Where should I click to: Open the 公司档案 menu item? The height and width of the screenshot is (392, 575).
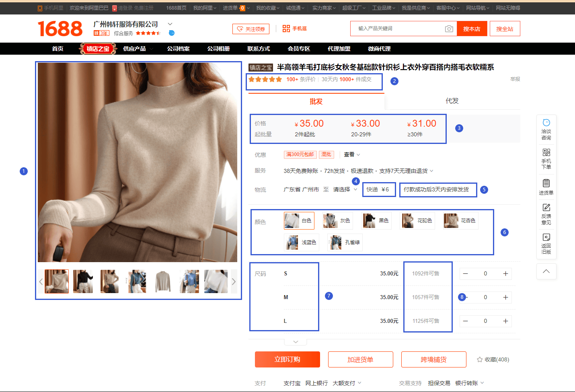tap(178, 49)
